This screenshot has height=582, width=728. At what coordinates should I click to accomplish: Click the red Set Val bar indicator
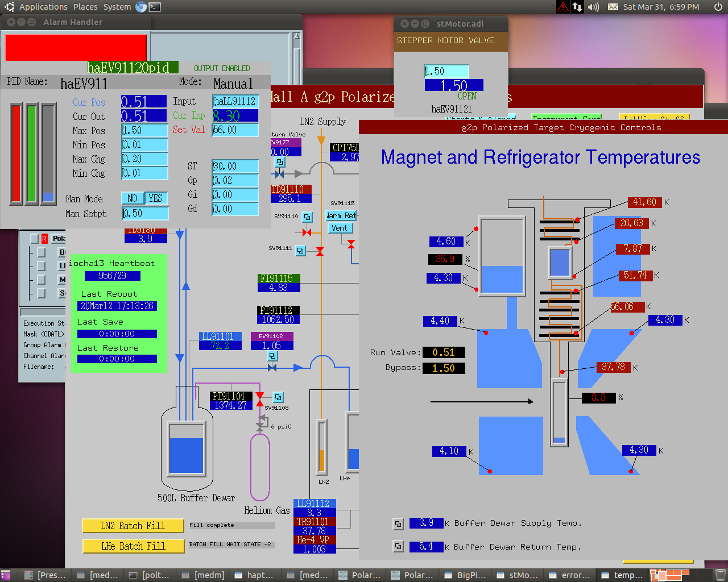[x=16, y=153]
